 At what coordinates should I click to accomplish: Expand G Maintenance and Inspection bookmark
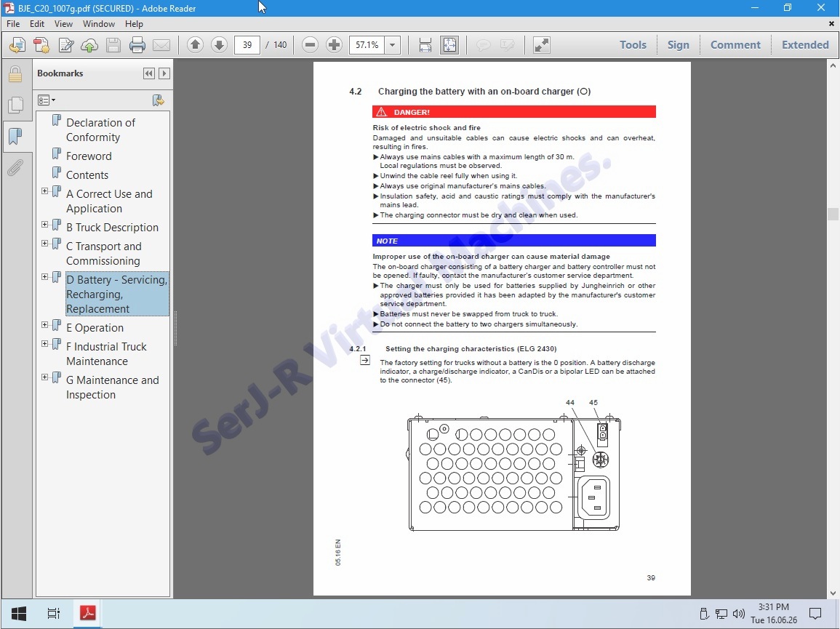pyautogui.click(x=44, y=377)
